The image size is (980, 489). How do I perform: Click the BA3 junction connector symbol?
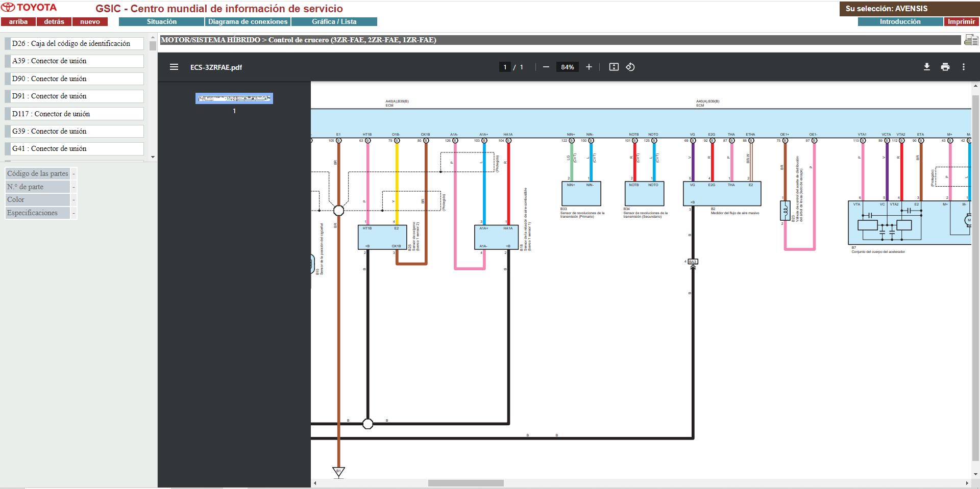(x=693, y=262)
